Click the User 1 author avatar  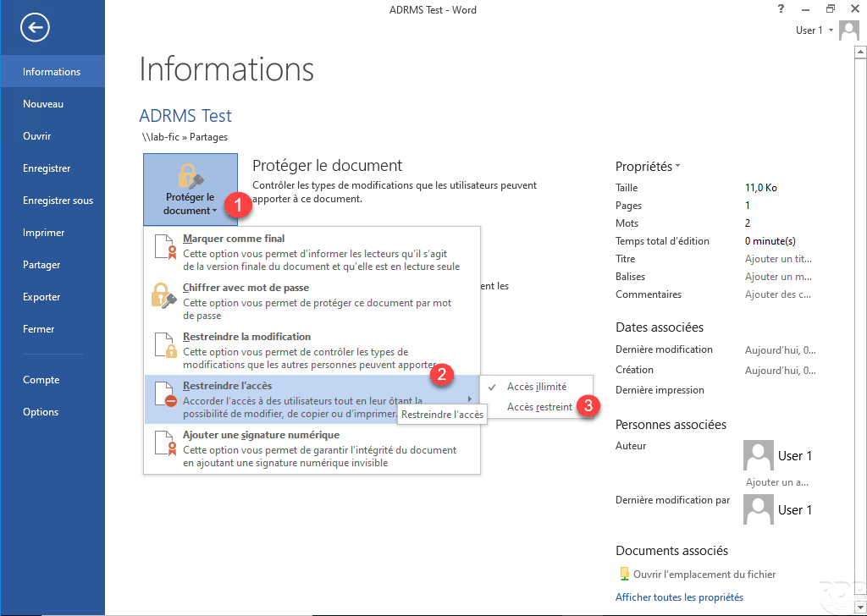pos(758,455)
